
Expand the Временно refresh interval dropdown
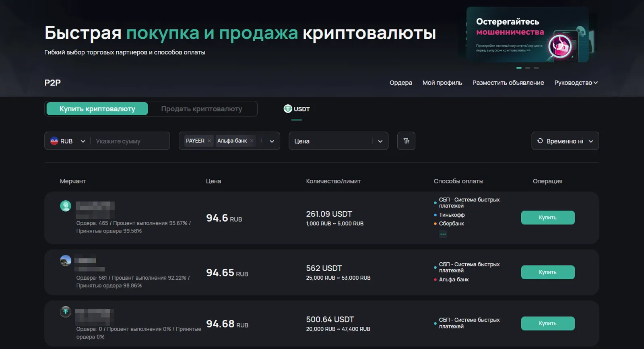(591, 141)
